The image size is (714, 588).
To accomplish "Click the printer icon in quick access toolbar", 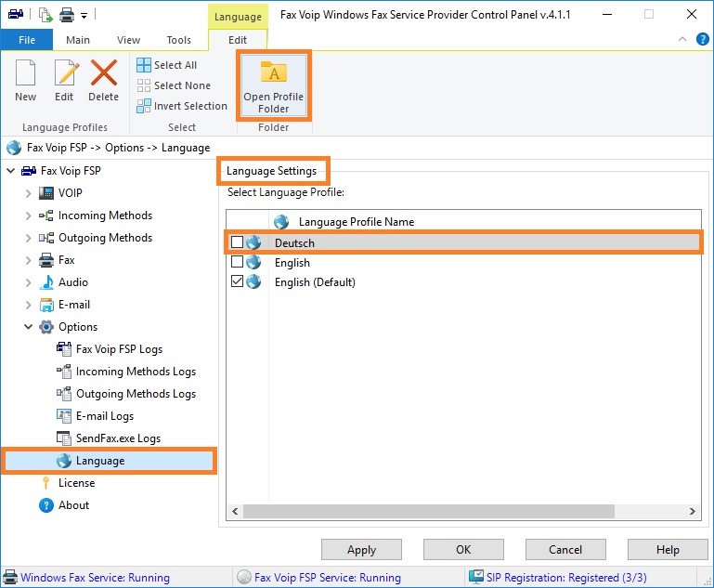I will [x=67, y=15].
